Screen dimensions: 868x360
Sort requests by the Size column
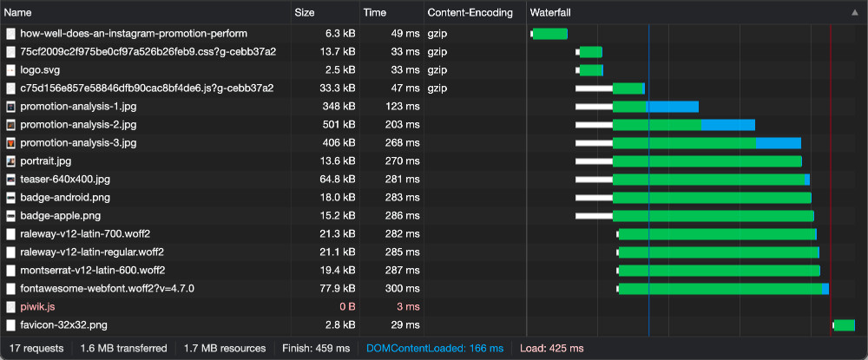pyautogui.click(x=305, y=13)
